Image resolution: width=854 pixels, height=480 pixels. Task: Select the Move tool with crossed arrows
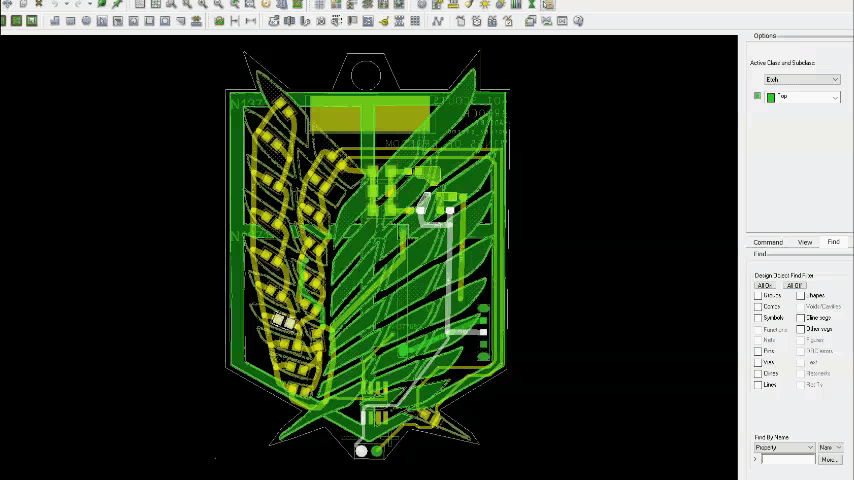tap(8, 4)
